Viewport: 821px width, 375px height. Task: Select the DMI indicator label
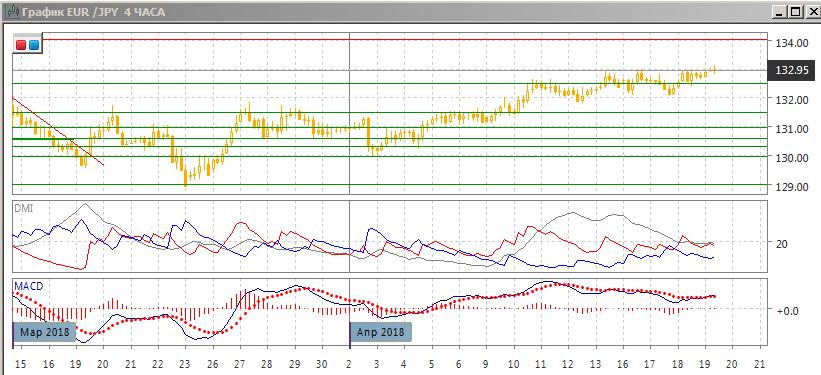23,208
